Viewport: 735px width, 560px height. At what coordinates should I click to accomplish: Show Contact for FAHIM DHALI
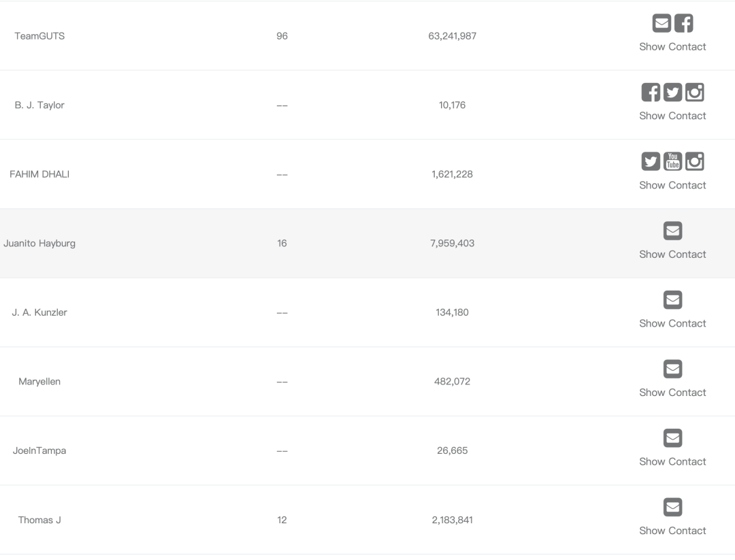[672, 185]
